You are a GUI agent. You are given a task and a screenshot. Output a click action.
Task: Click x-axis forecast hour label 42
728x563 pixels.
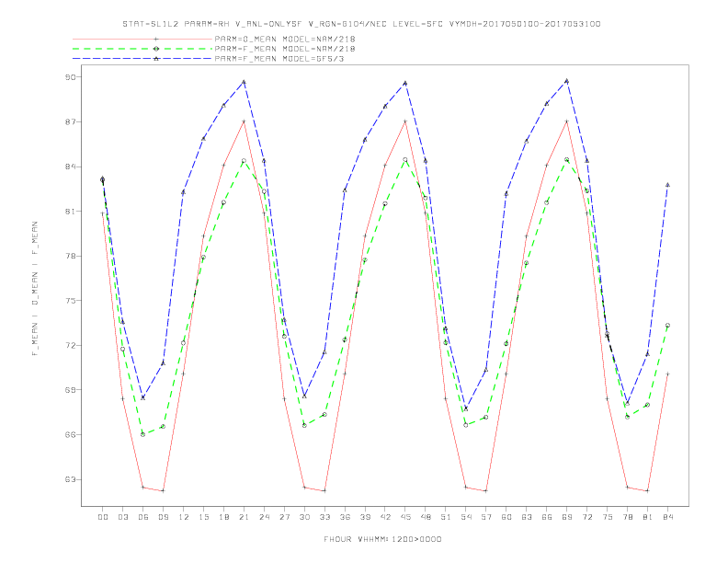[385, 517]
